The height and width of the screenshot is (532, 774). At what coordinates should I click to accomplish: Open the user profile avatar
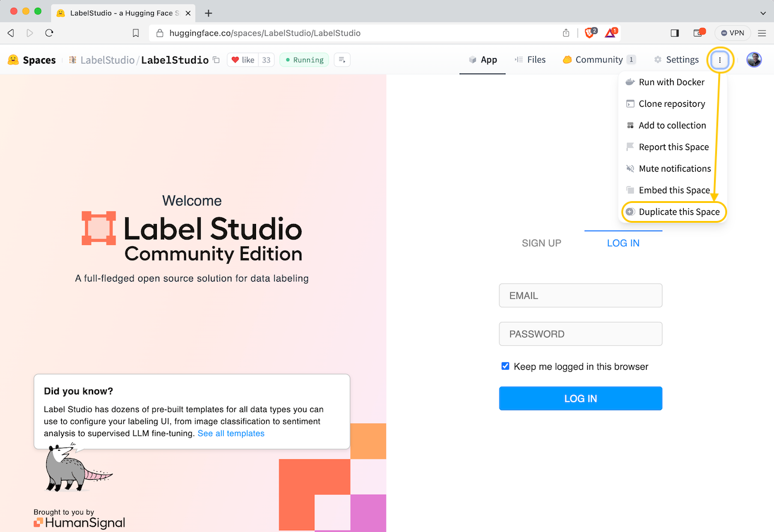coord(754,59)
